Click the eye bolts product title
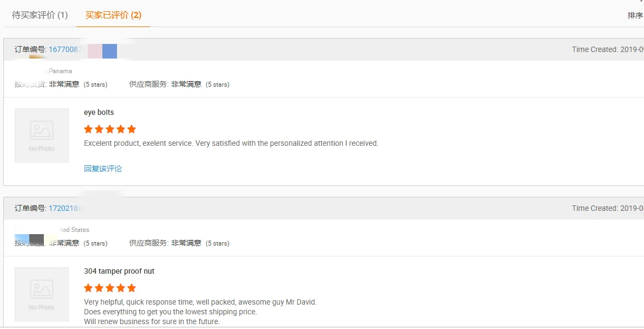This screenshot has height=329, width=644. pyautogui.click(x=99, y=112)
